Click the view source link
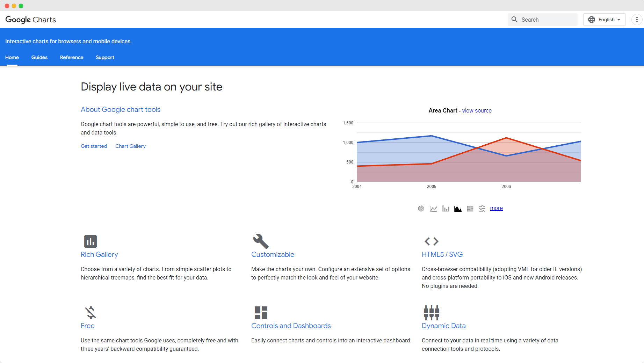Screen dimensions: 644x363 click(x=477, y=110)
